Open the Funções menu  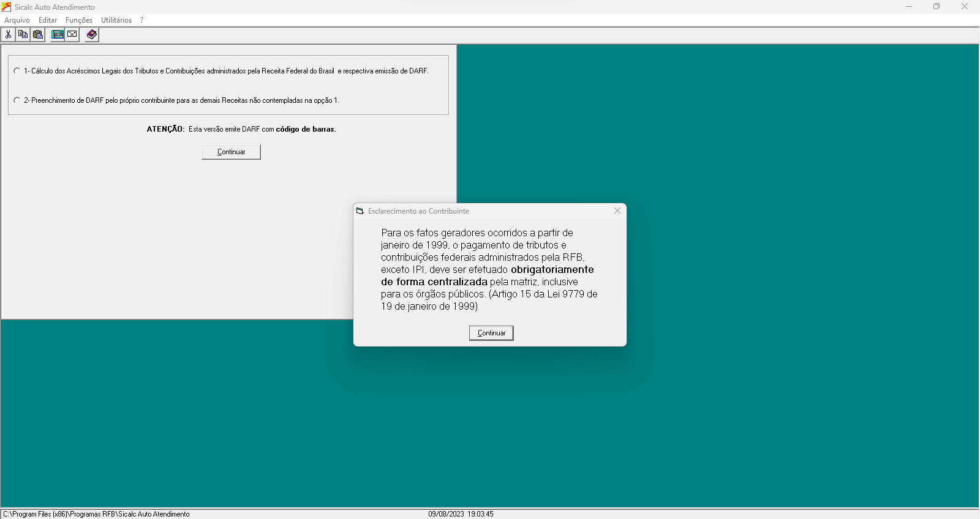click(x=79, y=20)
